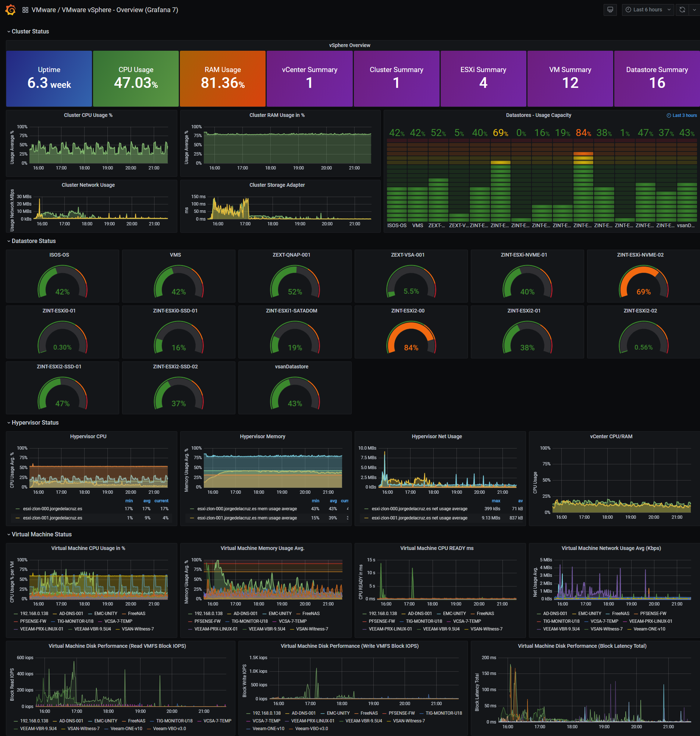Open the ZINT-ESXi2-00 gauge panel title menu

pyautogui.click(x=408, y=311)
